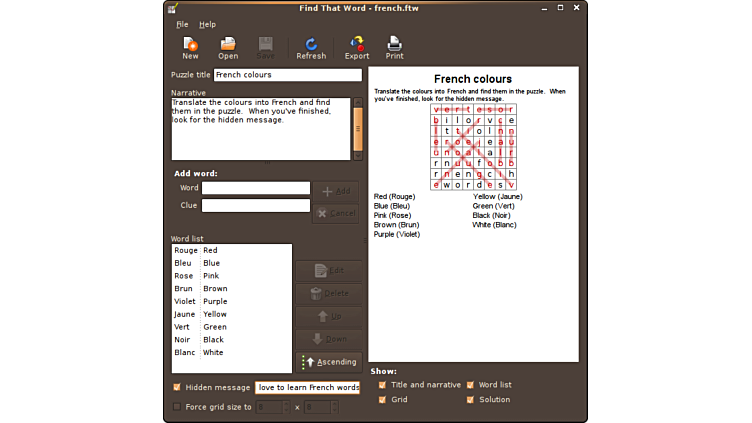
Task: Open the Help menu
Action: point(207,24)
